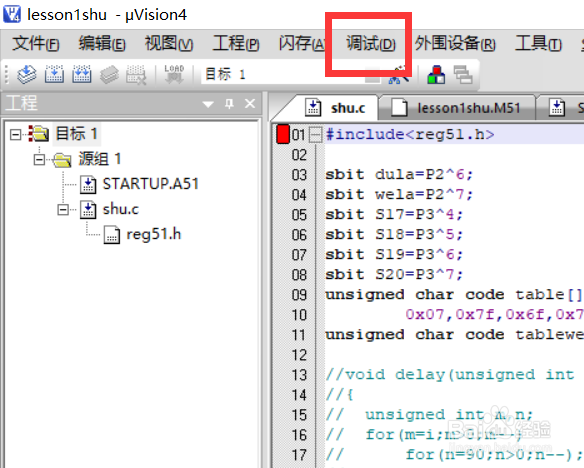Pin the 工程 project panel
This screenshot has width=584, height=468.
(229, 104)
